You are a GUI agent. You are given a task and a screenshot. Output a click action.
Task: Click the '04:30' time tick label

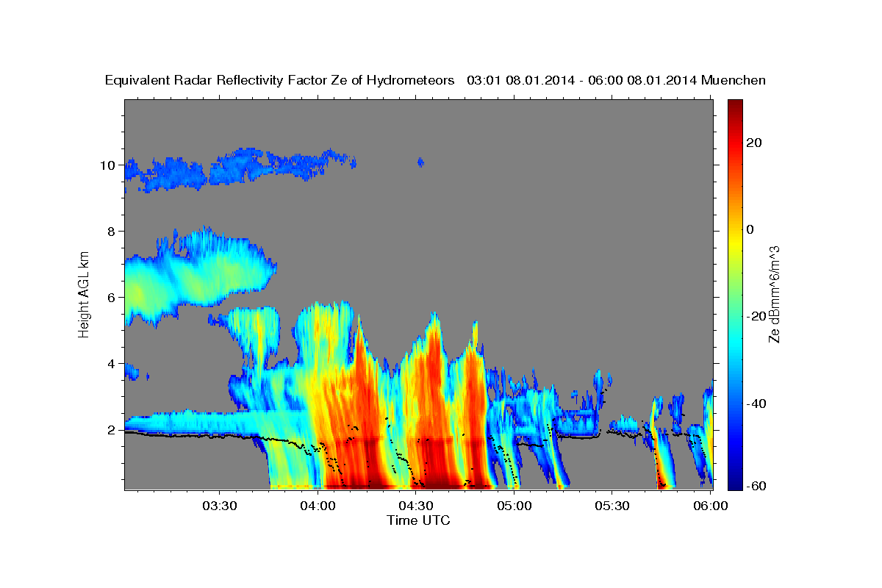point(416,506)
